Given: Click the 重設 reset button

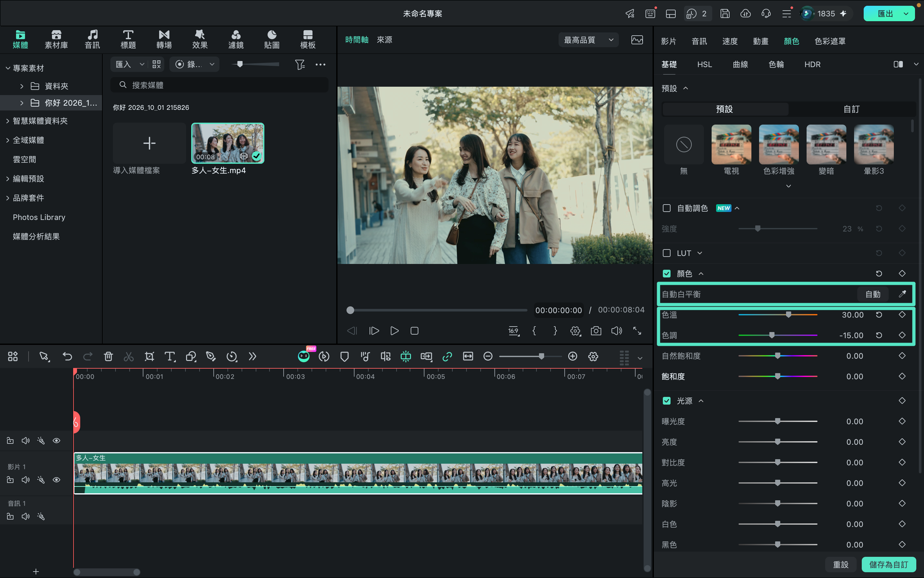Looking at the screenshot, I should pyautogui.click(x=840, y=564).
